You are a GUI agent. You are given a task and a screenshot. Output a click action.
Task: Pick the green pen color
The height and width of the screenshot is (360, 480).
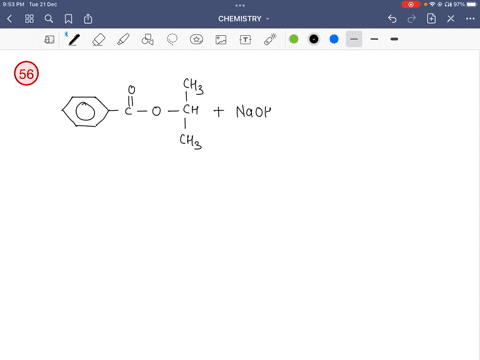click(x=294, y=39)
